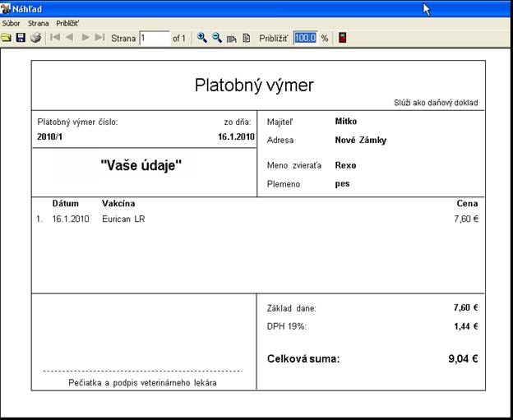Click the address Nové Zámky
This screenshot has height=420, width=513.
point(361,141)
